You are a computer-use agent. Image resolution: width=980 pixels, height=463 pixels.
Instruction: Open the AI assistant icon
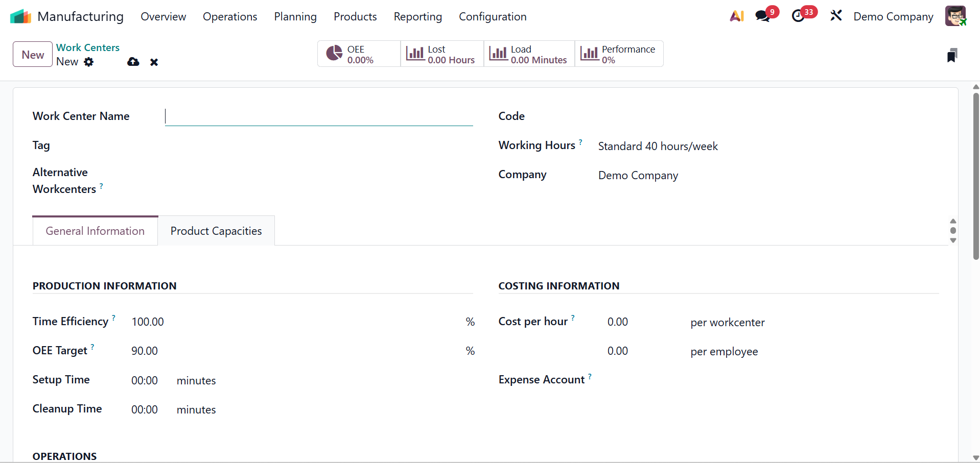[x=736, y=16]
